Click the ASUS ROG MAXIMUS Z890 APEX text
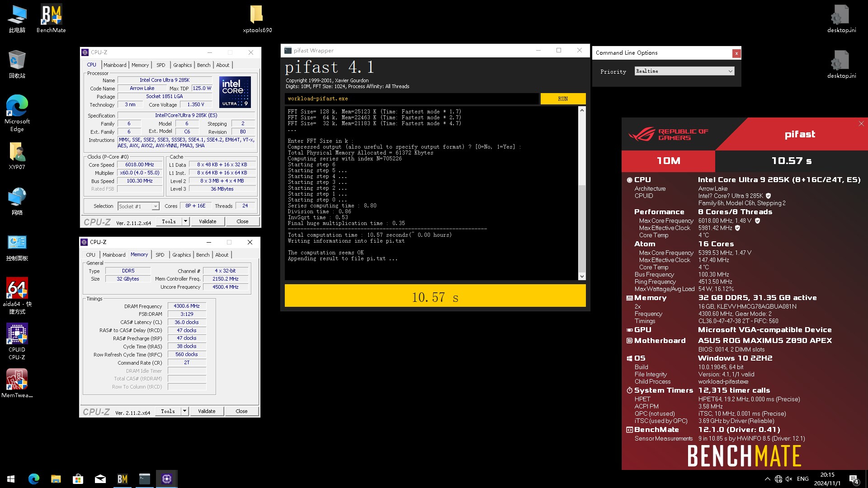868x488 pixels. tap(764, 341)
